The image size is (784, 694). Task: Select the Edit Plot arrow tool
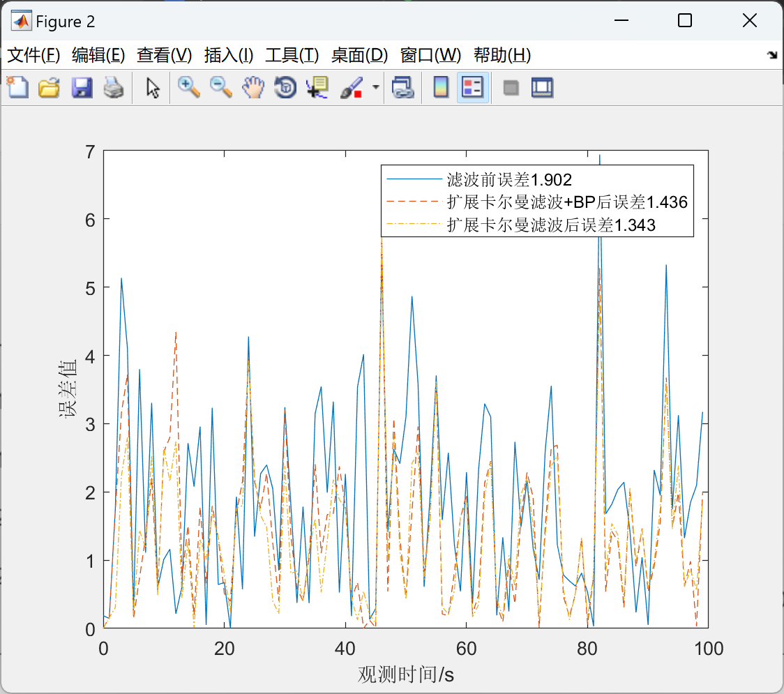tap(153, 88)
